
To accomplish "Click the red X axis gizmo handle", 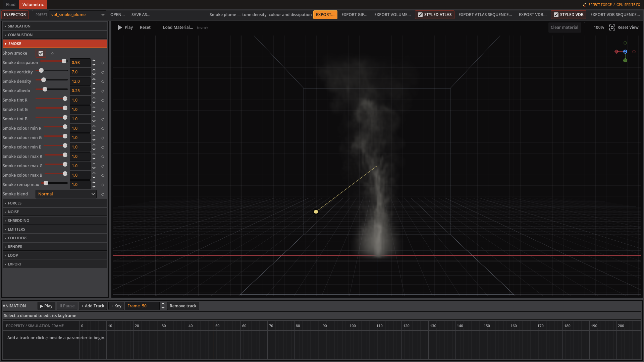I will [616, 52].
